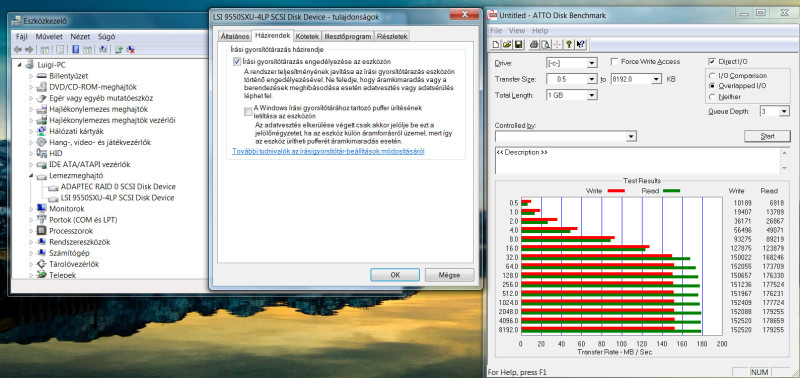Viewport: 800px width, 378px height.
Task: Click the blue question mark help icon in Eszközkezelő
Action: pyautogui.click(x=75, y=49)
